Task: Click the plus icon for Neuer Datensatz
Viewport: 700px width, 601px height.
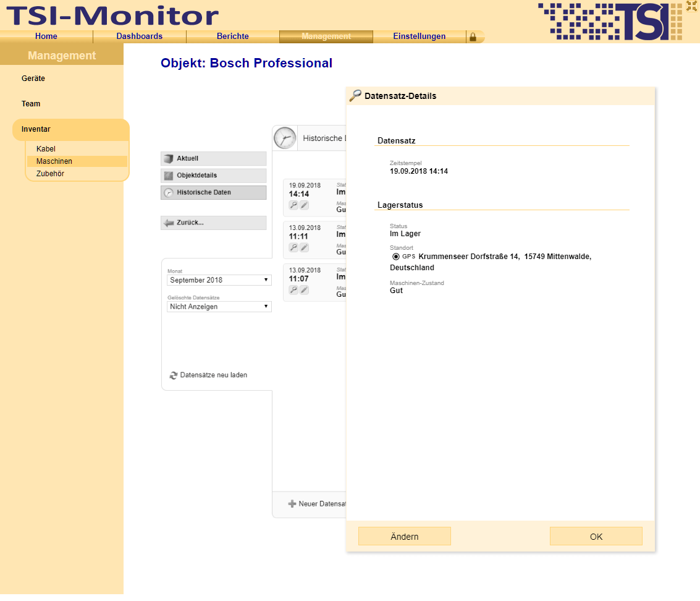Action: (x=292, y=504)
